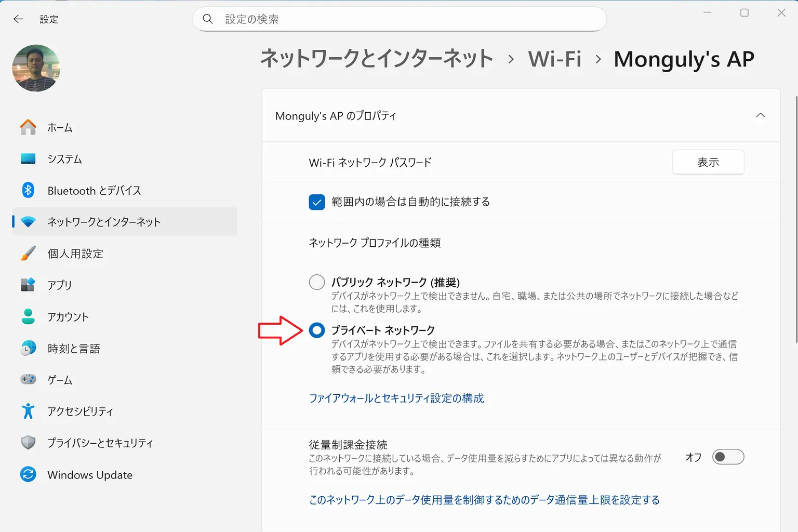798x532 pixels.
Task: Click the search magnifier icon
Action: click(208, 19)
